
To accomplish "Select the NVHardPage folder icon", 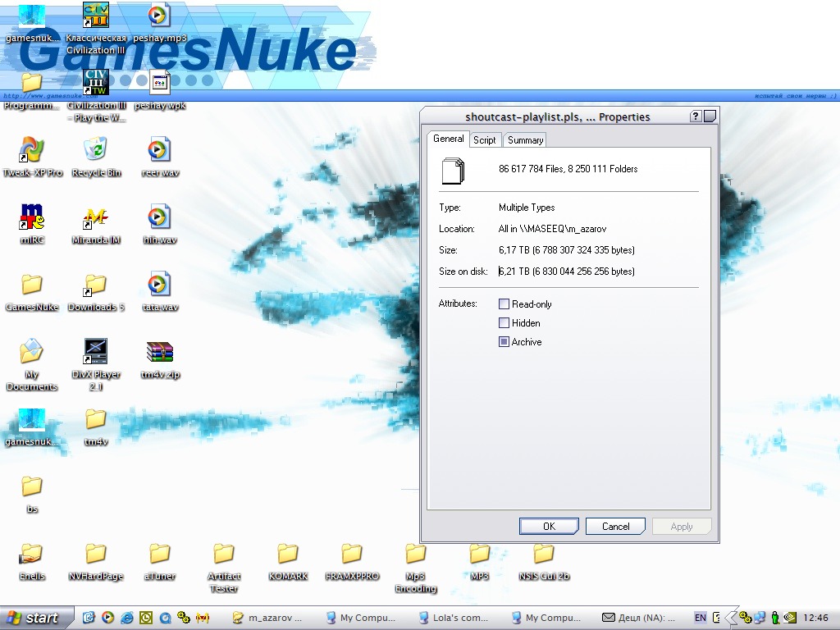I will coord(95,555).
